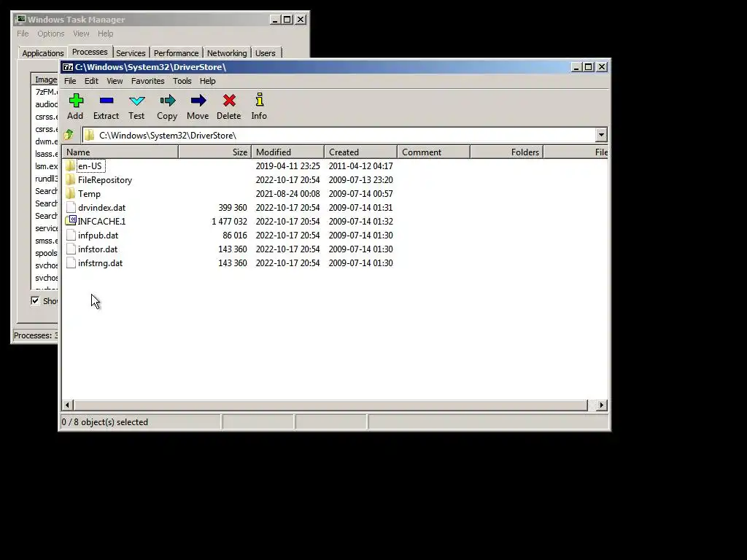Switch to the Applications tab in Task Manager
Viewport: 747px width, 560px height.
42,52
